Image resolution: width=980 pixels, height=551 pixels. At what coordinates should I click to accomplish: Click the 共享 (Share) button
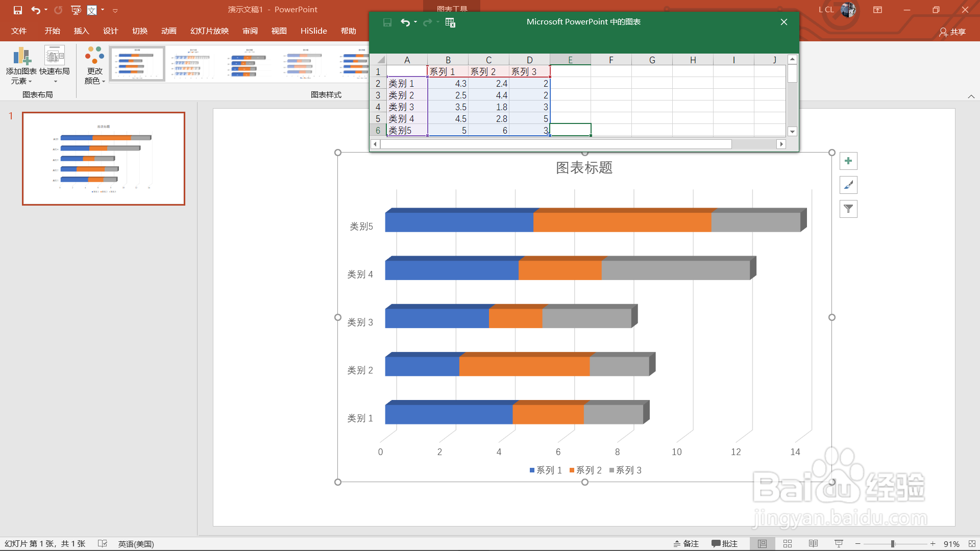(x=953, y=32)
